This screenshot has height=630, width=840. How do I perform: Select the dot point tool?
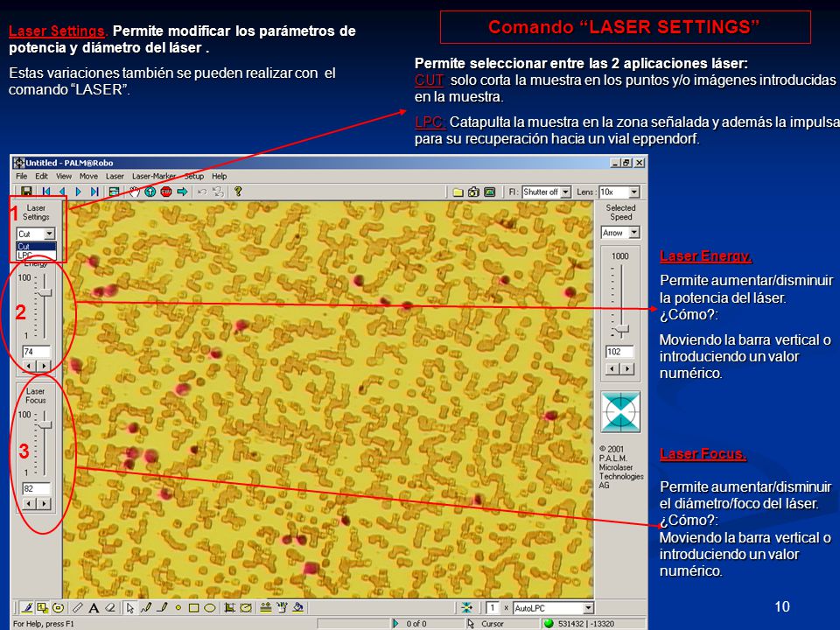178,607
